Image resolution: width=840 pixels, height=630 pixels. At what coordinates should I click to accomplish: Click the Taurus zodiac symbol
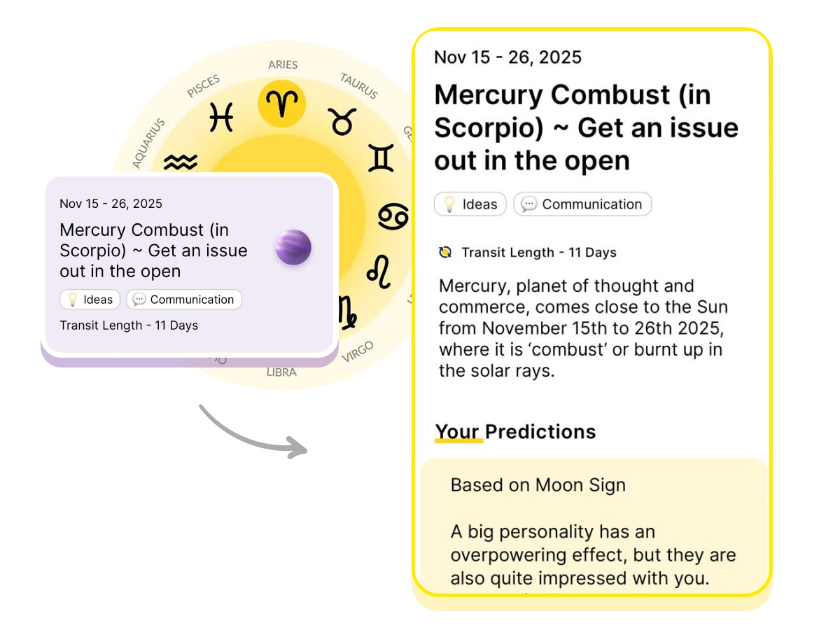pyautogui.click(x=342, y=122)
